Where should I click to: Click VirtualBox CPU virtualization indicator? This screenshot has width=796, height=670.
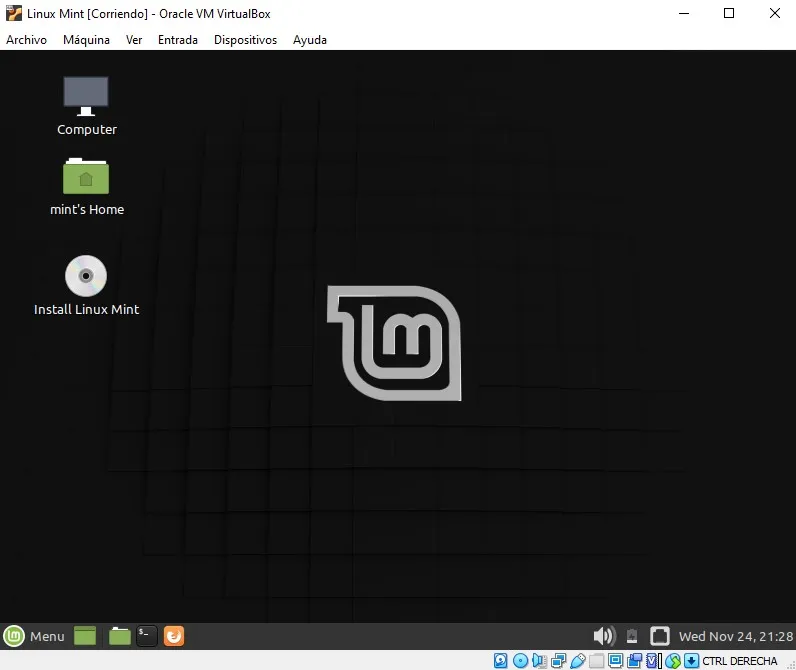pos(653,660)
